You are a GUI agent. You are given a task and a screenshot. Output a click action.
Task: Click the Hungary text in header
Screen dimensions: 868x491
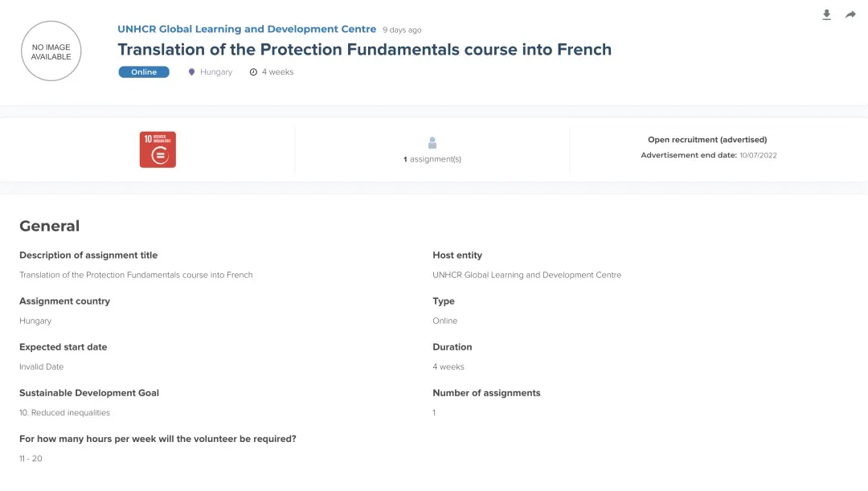[216, 72]
